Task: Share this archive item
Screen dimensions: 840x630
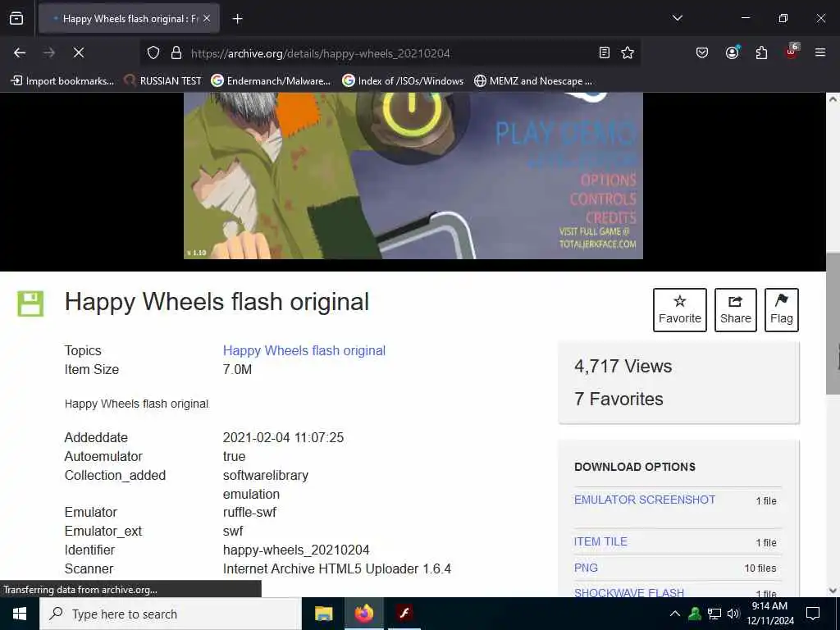Action: coord(736,310)
